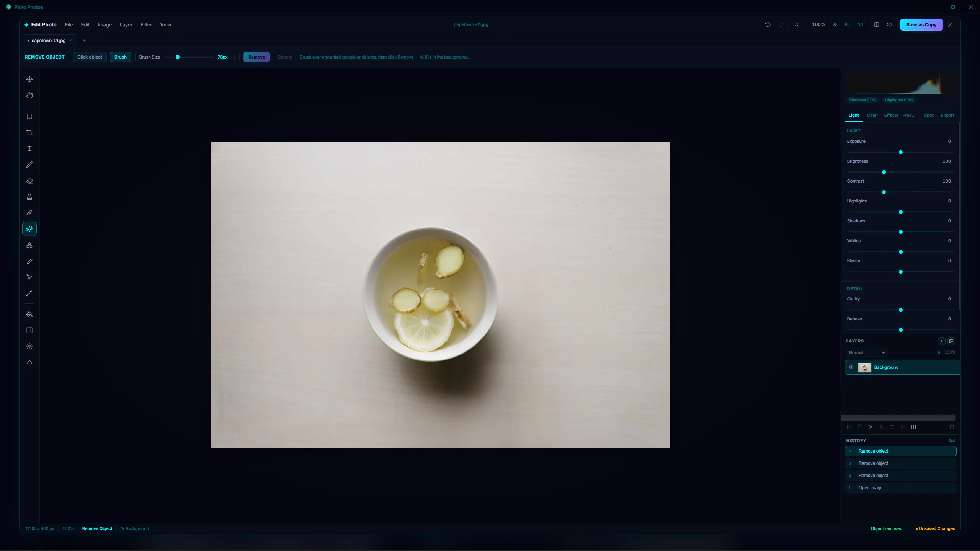Switch to the Effects tab
The height and width of the screenshot is (551, 980).
coord(891,115)
